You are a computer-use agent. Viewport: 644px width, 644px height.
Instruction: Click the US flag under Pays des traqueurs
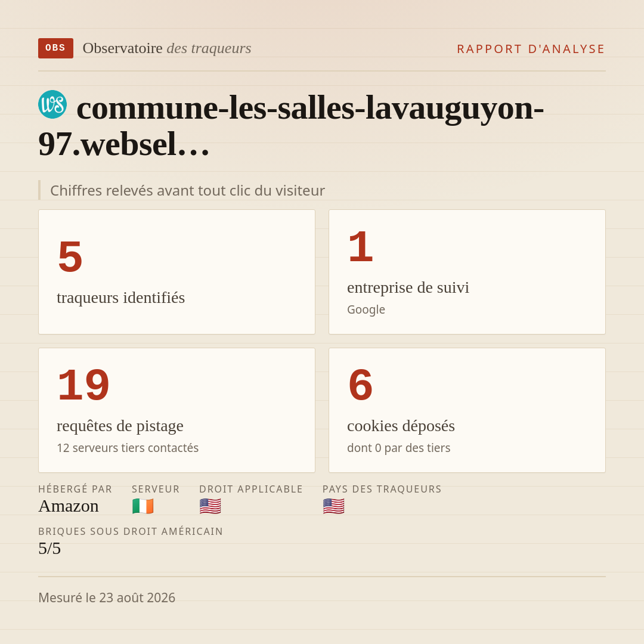(333, 506)
